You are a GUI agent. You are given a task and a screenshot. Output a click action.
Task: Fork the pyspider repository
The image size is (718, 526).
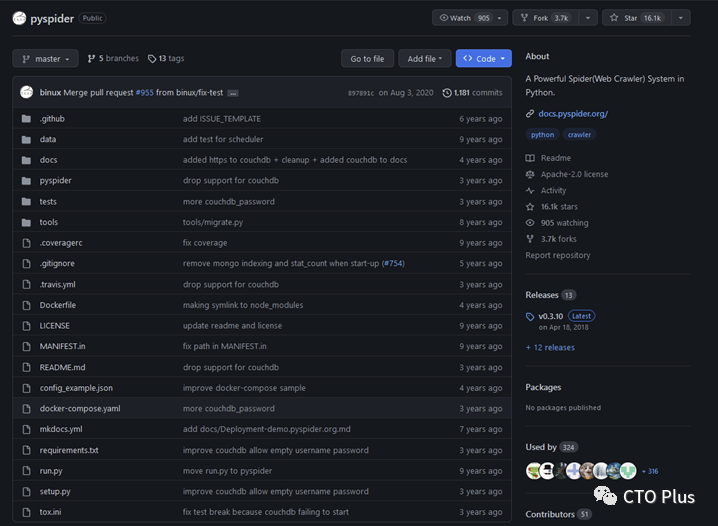[x=546, y=18]
